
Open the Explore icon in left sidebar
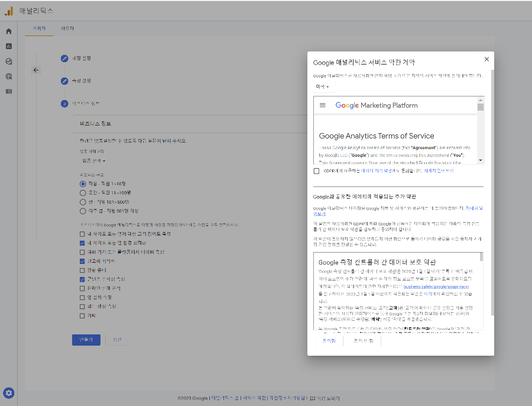pyautogui.click(x=9, y=62)
